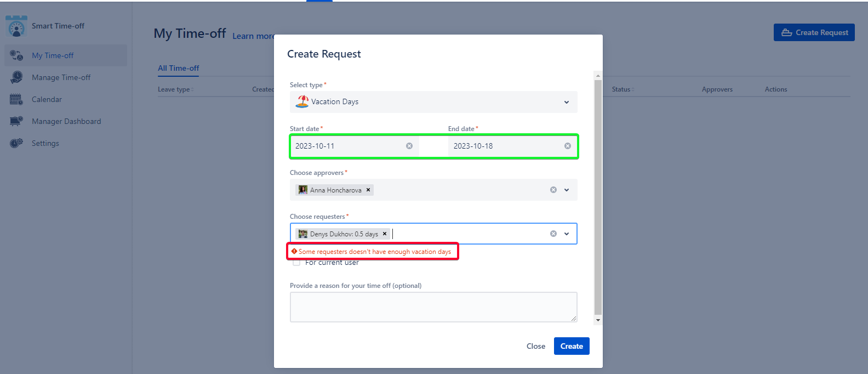Viewport: 868px width, 374px height.
Task: Open the Vacation Days type dropdown
Action: click(x=566, y=102)
